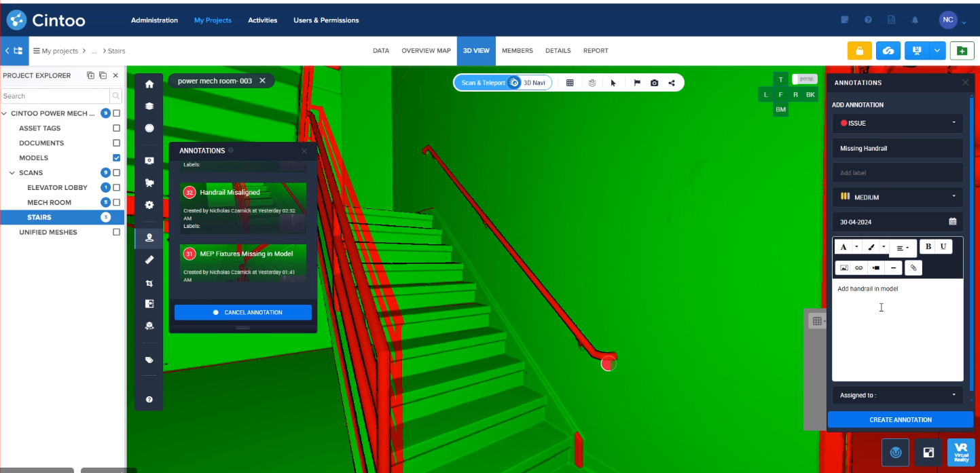Open the viewer settings gear tool
This screenshot has width=980, height=473.
coord(149,204)
